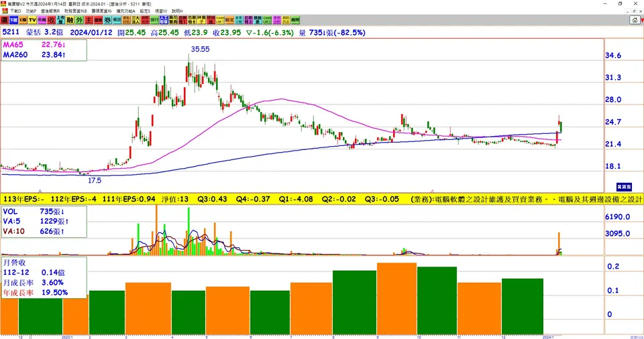Click the red 選 stock screener icon

click(4, 19)
